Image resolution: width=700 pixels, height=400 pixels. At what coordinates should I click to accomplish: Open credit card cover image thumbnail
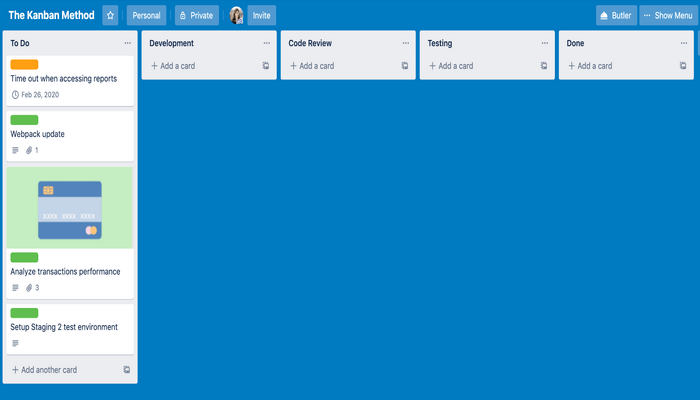click(69, 208)
